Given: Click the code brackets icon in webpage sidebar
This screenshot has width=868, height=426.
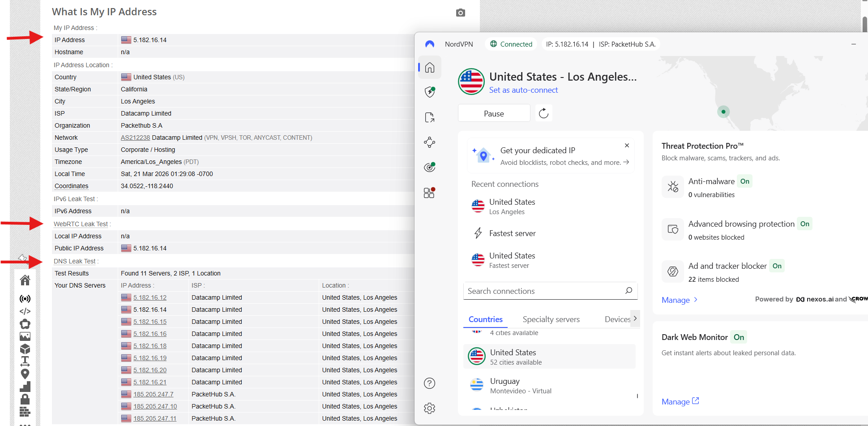Looking at the screenshot, I should coord(25,311).
